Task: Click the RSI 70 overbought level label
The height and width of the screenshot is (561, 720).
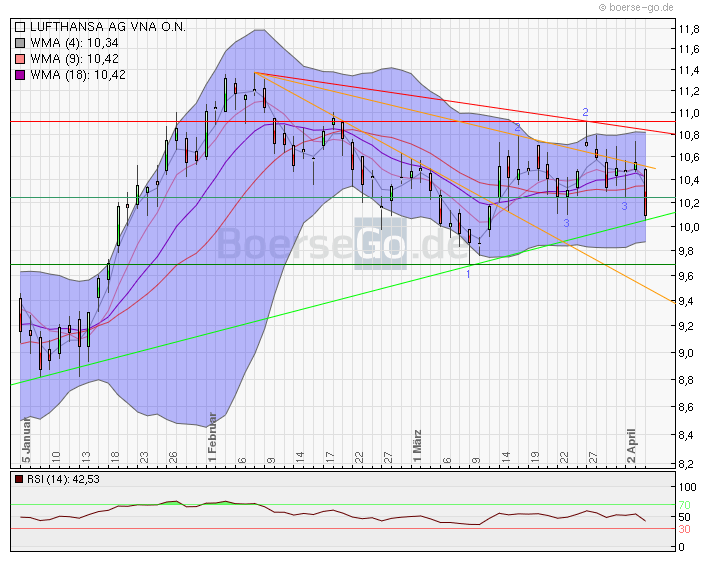Action: [684, 505]
